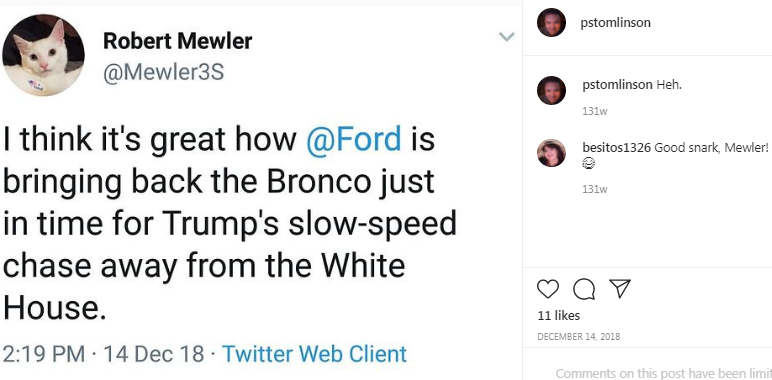Click the 2:19 PM 14 Dec 18 tweet timestamp
Image resolution: width=772 pixels, height=380 pixels.
click(x=103, y=354)
